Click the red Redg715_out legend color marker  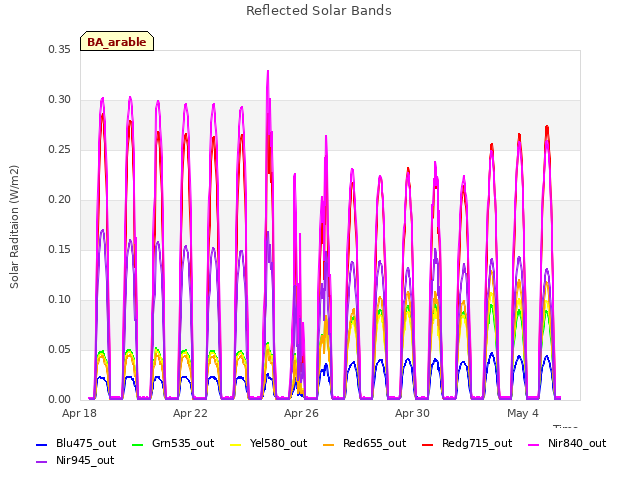point(427,445)
